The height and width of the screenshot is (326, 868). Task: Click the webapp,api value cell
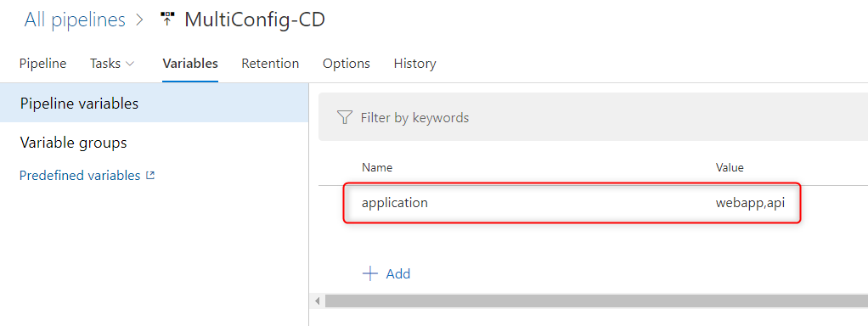[x=750, y=203]
